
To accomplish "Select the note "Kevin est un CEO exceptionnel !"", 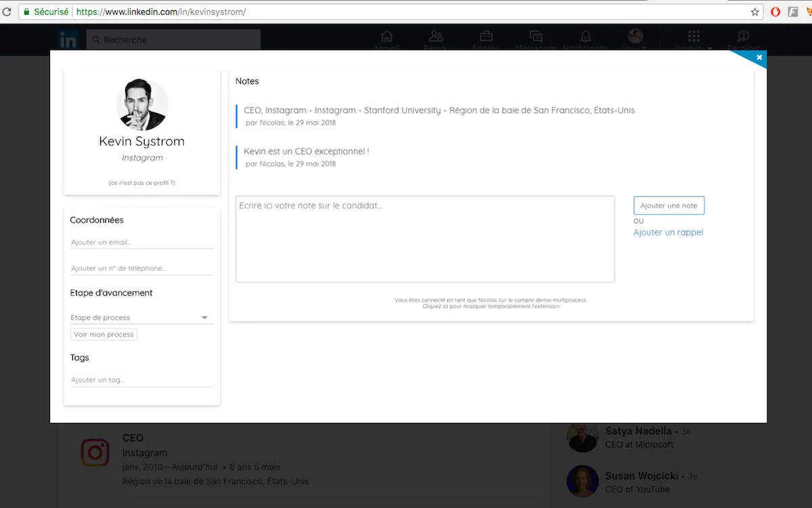I will [x=307, y=152].
